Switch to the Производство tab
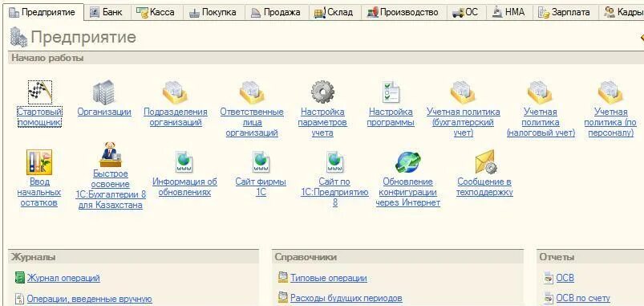This screenshot has height=306, width=644. coord(403,12)
